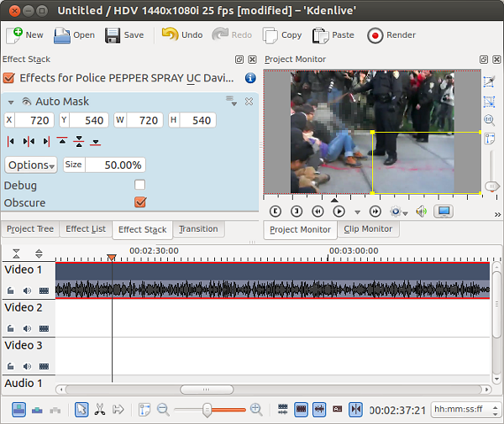
Task: Select the razor (scissors) tool
Action: (100, 410)
